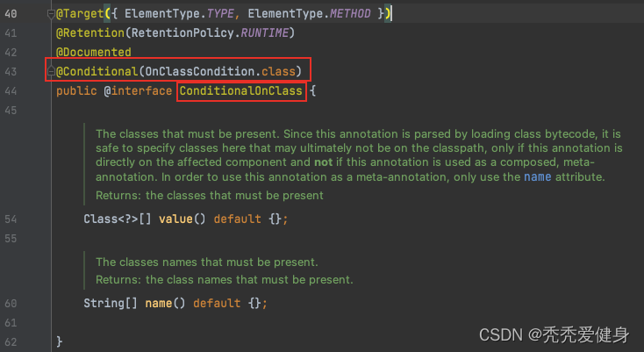Click ElementType.METHOD constant

pos(309,13)
